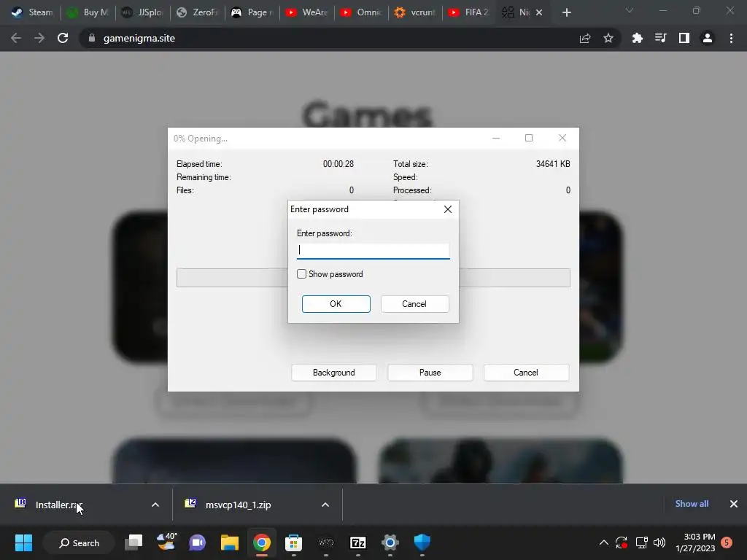
Task: Show hidden system tray icons
Action: tap(603, 542)
